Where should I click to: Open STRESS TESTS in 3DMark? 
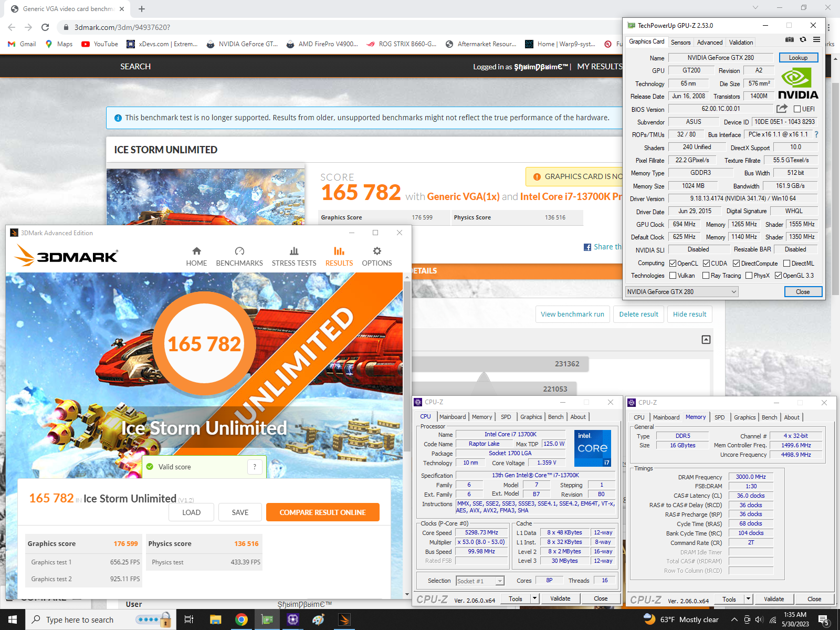tap(294, 257)
